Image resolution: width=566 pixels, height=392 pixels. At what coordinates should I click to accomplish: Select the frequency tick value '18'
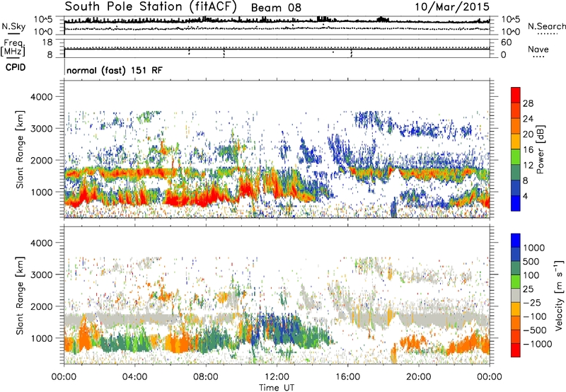pyautogui.click(x=47, y=42)
